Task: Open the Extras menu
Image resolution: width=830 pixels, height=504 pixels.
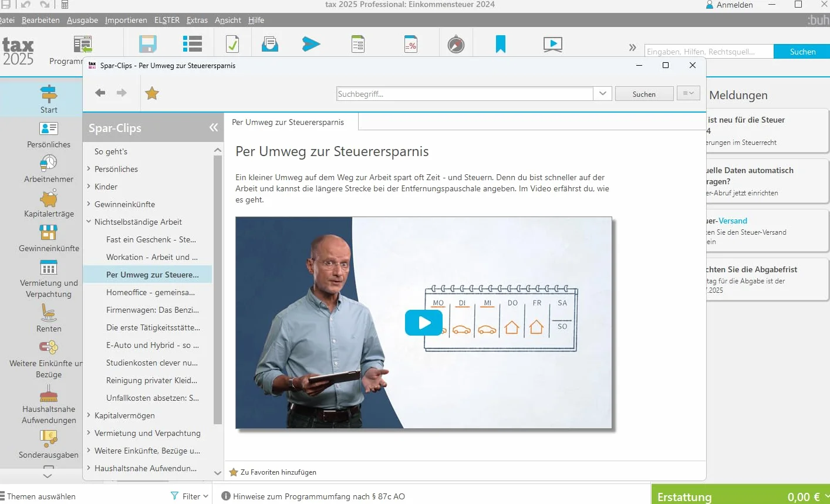Action: [x=197, y=20]
